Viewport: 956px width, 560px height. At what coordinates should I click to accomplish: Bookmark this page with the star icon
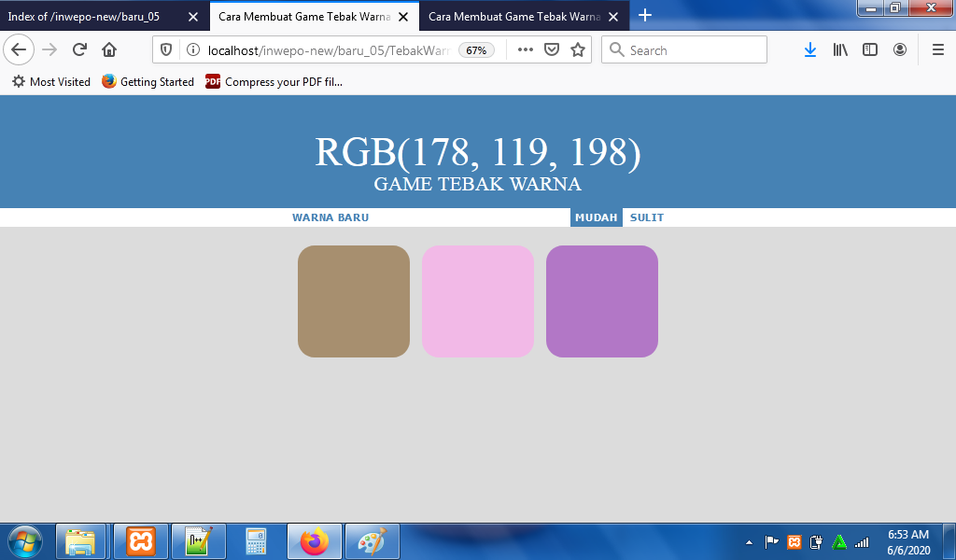coord(578,50)
